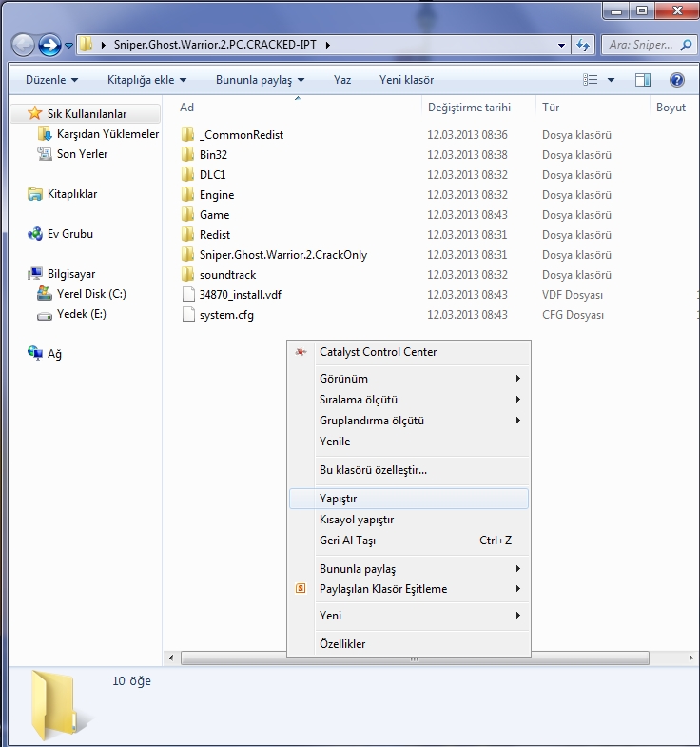Image resolution: width=700 pixels, height=747 pixels.
Task: Click Sniper.Ghost.Warrior.2.PC.CRACKED-IPT breadcrumb
Action: (x=215, y=45)
